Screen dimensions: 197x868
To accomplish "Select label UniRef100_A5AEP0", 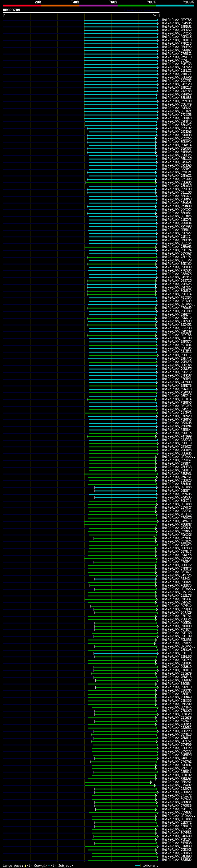I will [176, 47].
